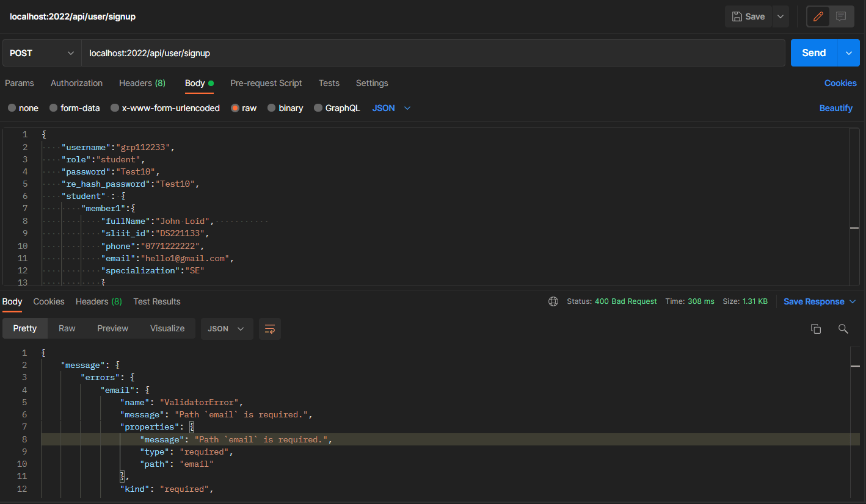Select the GraphQL body option
Viewport: 866px width, 504px height.
click(337, 107)
